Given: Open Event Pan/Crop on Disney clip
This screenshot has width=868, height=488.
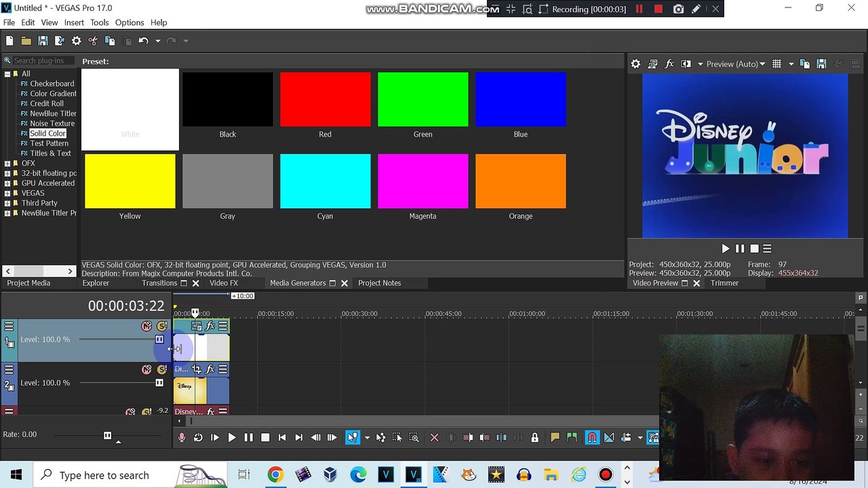Looking at the screenshot, I should click(x=197, y=369).
